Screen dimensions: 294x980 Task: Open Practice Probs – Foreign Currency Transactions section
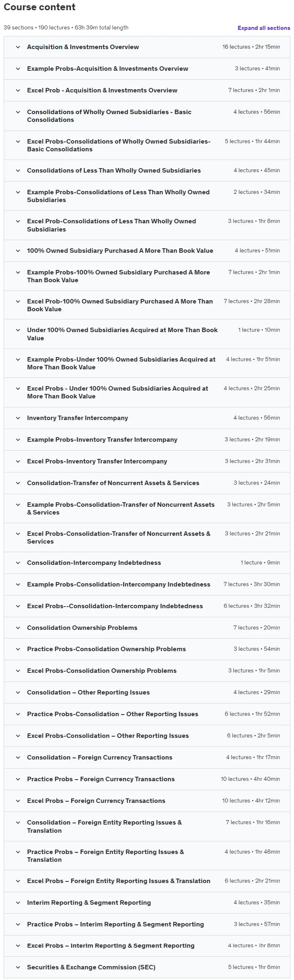click(147, 779)
